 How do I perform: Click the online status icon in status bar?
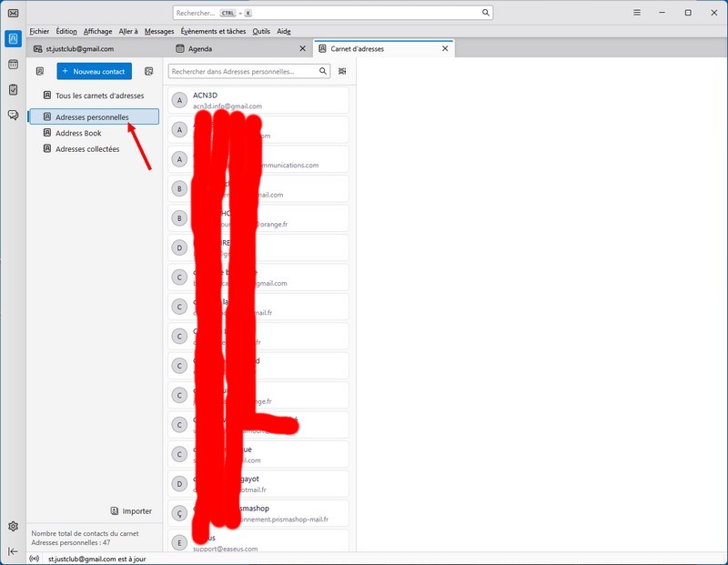[x=34, y=559]
